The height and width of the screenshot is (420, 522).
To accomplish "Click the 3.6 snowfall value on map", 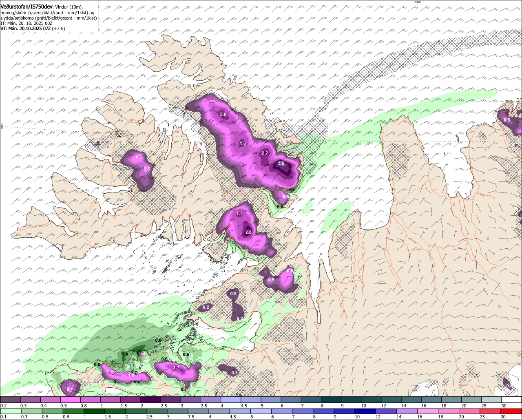I will pyautogui.click(x=281, y=164).
